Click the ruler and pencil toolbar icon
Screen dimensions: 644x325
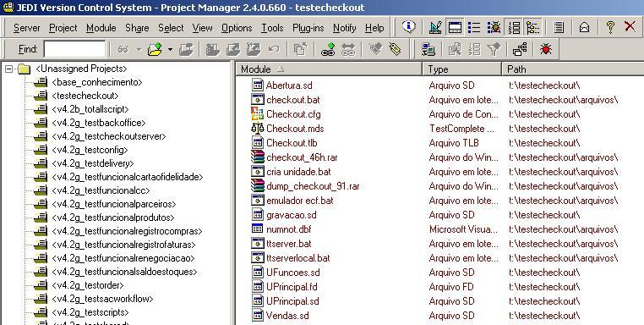click(x=435, y=28)
